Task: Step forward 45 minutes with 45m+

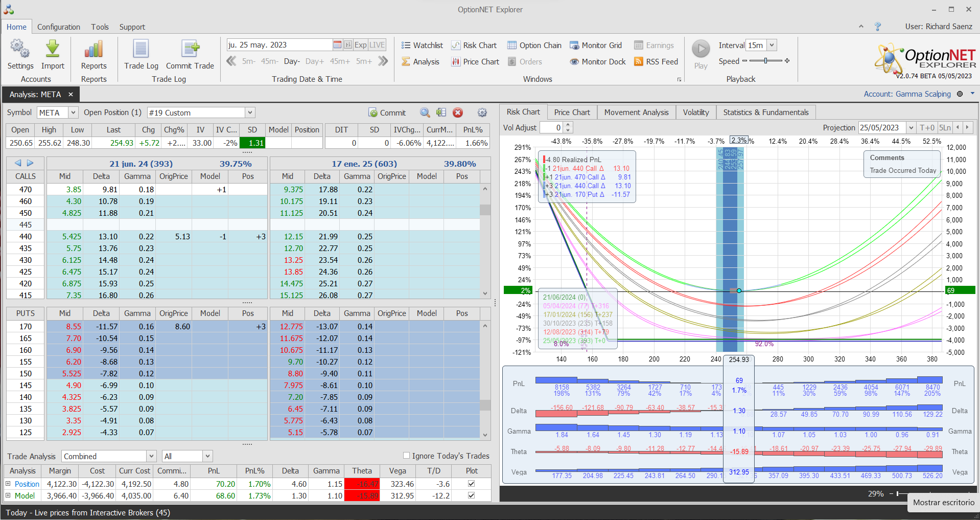Action: point(340,61)
